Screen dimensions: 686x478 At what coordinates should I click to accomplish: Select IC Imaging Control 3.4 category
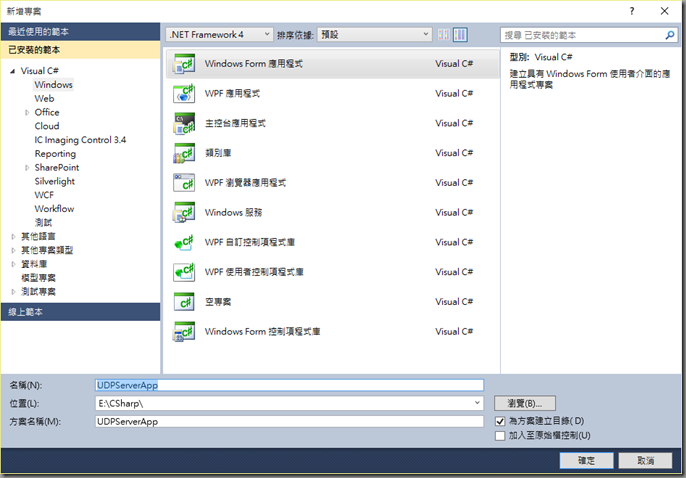[80, 140]
